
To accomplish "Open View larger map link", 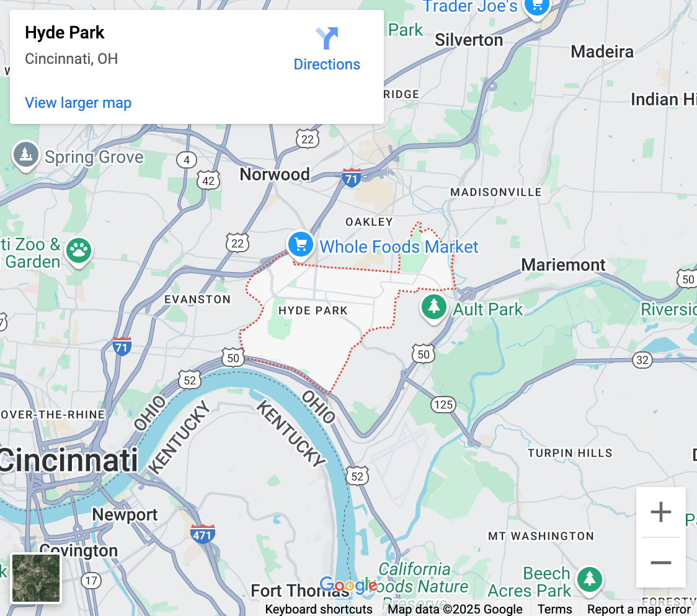I will (78, 103).
